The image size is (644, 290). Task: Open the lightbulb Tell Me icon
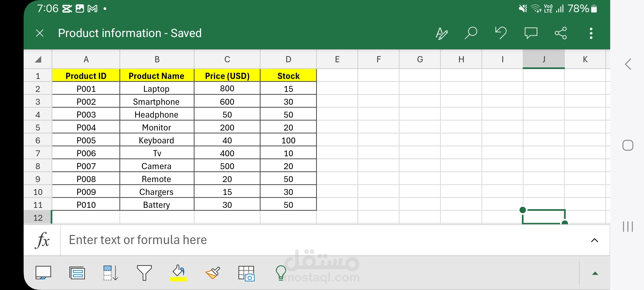click(x=281, y=273)
